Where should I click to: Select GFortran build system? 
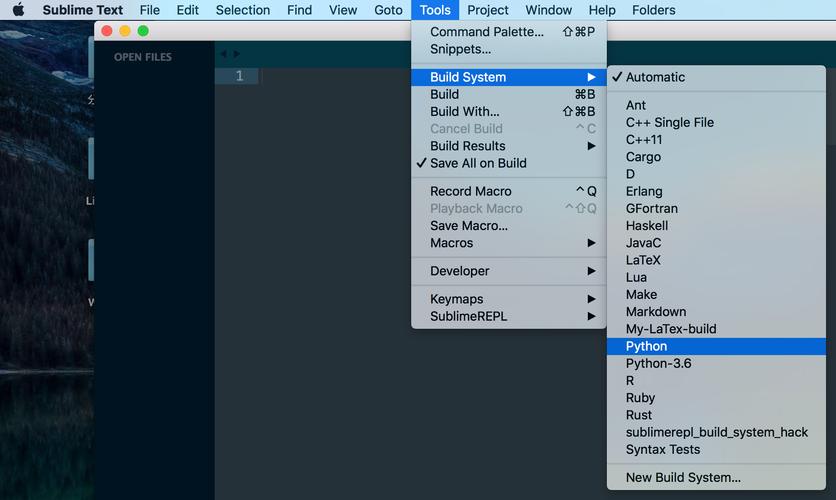click(716, 208)
